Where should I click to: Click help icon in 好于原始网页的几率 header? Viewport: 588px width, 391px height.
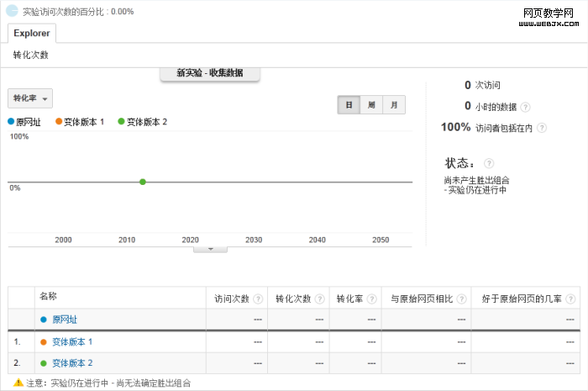coord(570,299)
